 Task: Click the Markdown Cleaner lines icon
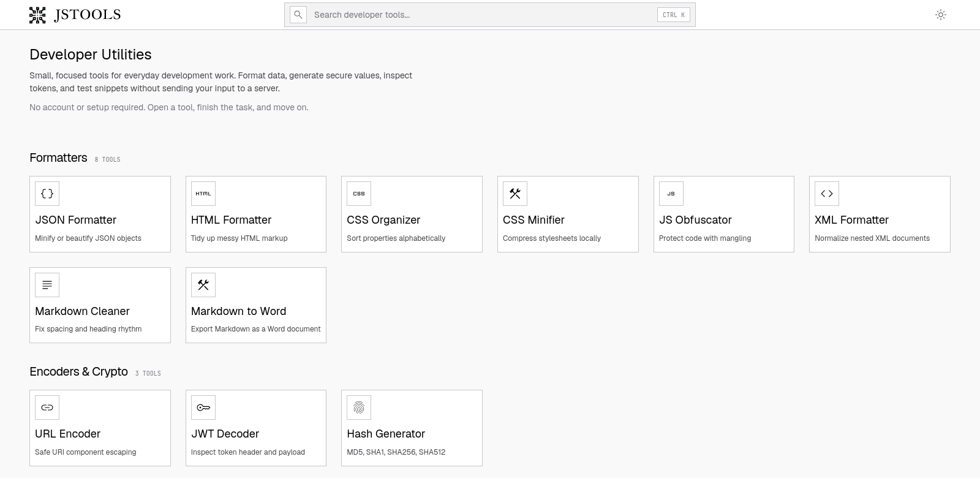[x=47, y=285]
